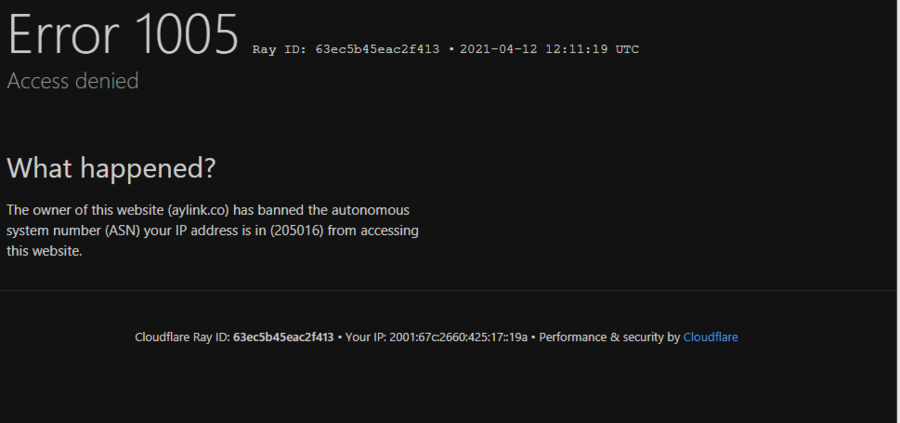This screenshot has height=423, width=900.
Task: Click "Performance & security by" footer text
Action: [x=609, y=337]
